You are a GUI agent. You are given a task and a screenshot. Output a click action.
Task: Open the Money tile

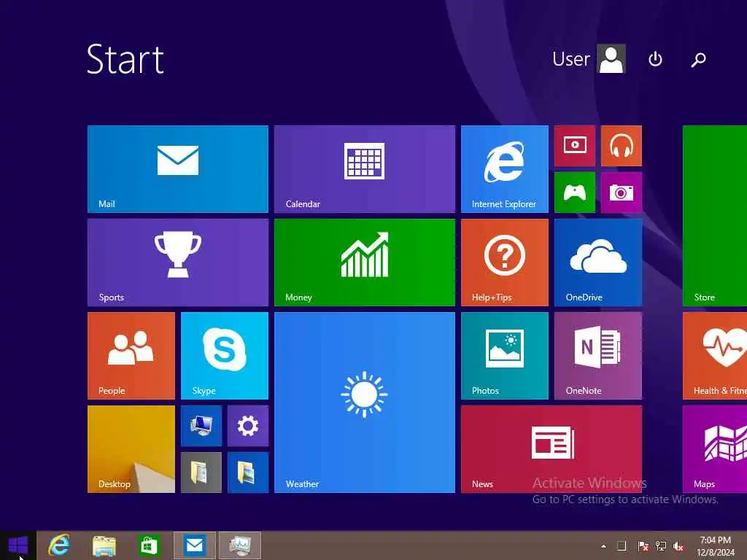[365, 262]
